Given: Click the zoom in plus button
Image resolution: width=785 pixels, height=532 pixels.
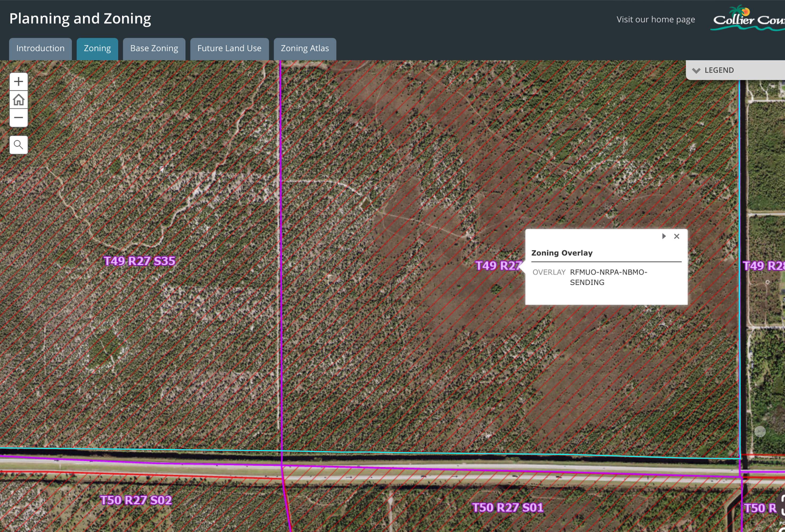Looking at the screenshot, I should 19,81.
